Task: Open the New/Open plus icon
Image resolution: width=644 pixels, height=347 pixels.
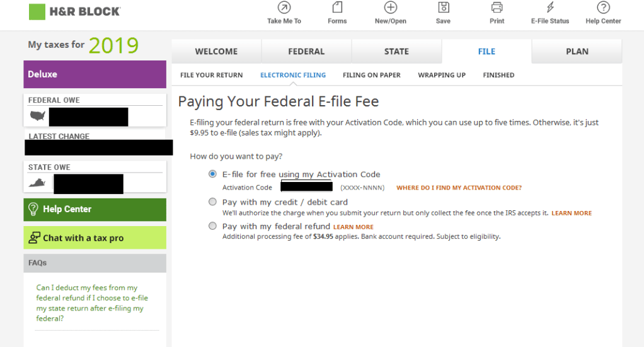Action: pos(391,8)
